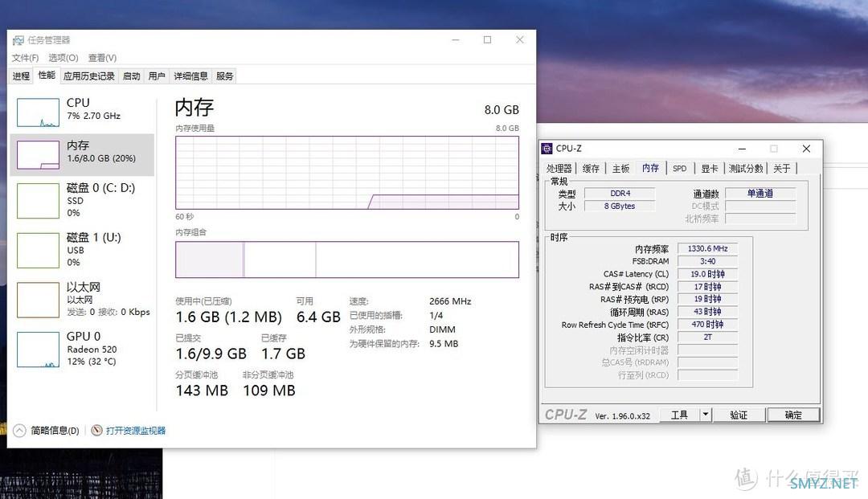The width and height of the screenshot is (868, 499).
Task: Maximize the 任务管理器 window
Action: [487, 40]
